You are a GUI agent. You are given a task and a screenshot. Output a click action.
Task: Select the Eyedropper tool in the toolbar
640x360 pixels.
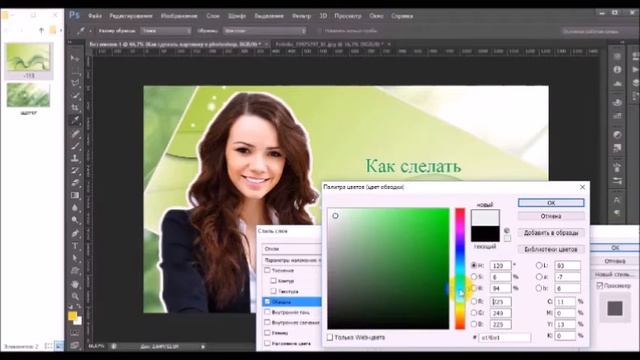pos(75,120)
